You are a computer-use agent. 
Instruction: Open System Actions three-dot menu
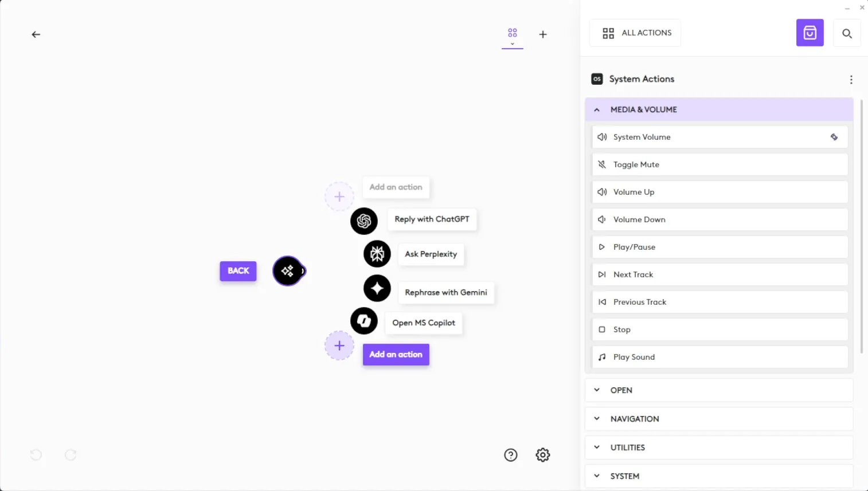coord(851,80)
